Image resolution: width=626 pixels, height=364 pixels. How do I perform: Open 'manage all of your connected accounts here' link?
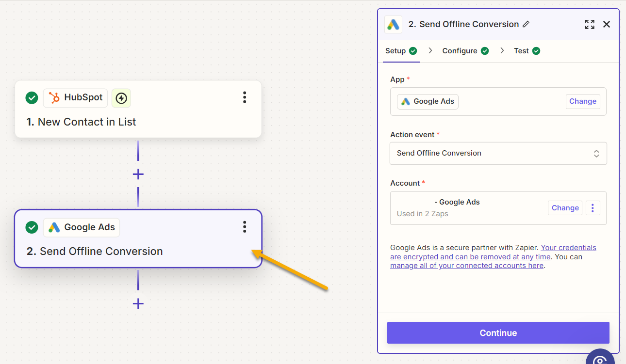point(467,266)
